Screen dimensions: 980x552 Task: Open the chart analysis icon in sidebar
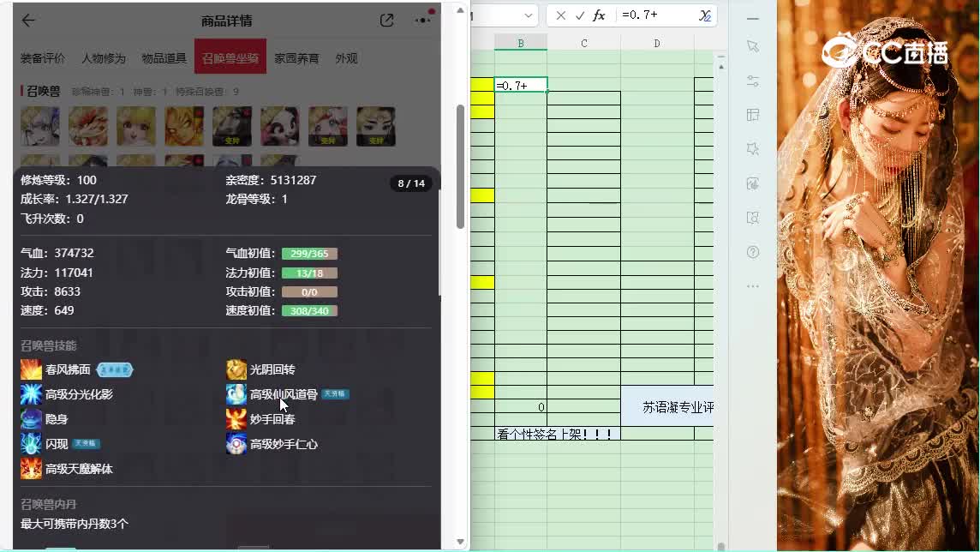tap(752, 183)
